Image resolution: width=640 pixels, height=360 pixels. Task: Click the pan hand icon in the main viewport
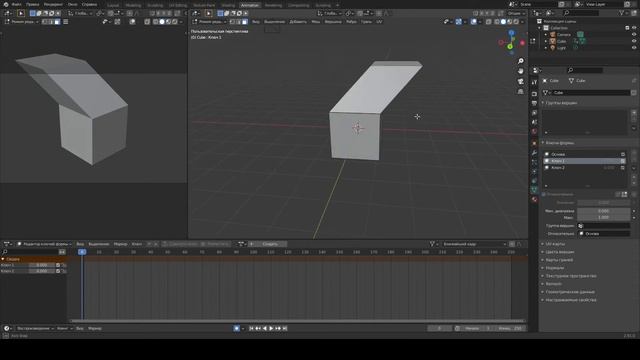click(x=520, y=71)
